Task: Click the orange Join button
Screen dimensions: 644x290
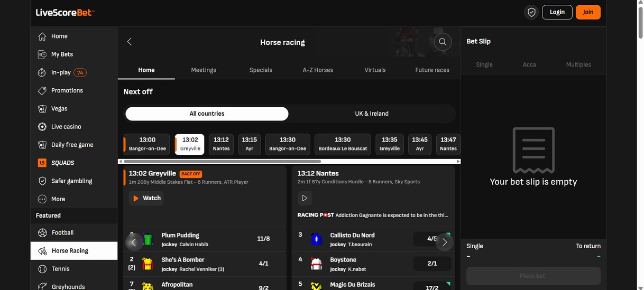Action: click(x=588, y=12)
